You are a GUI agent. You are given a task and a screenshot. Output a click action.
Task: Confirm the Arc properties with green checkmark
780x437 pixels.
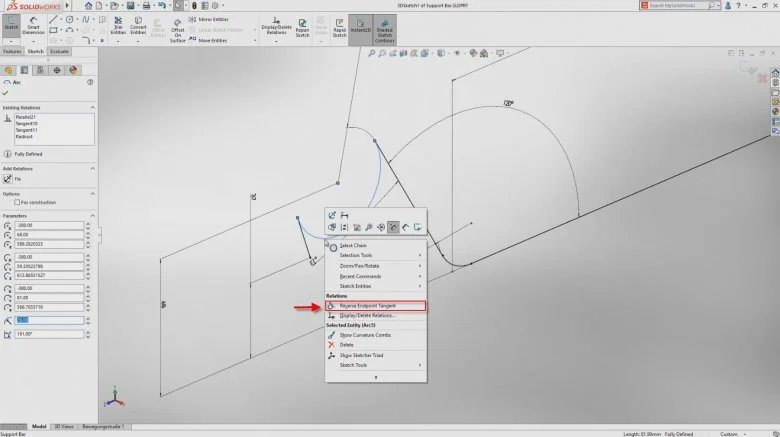coord(5,93)
